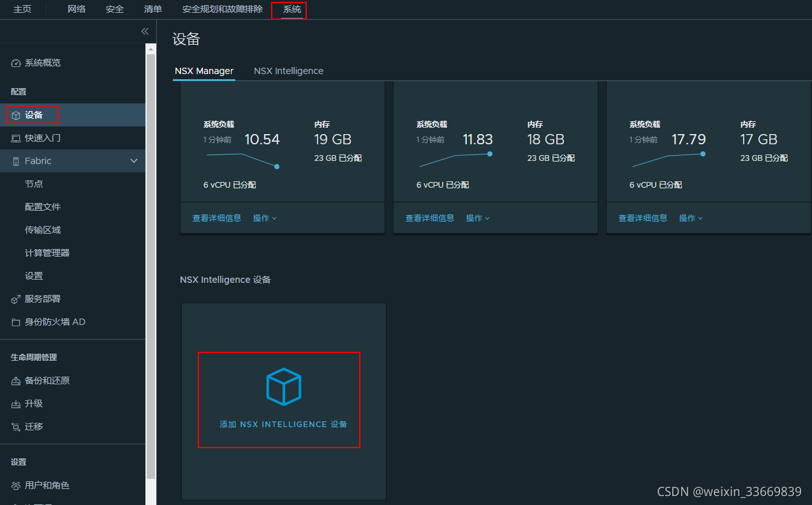Screen dimensions: 812x505
Task: Click the 17 GB memory value
Action: click(x=759, y=139)
